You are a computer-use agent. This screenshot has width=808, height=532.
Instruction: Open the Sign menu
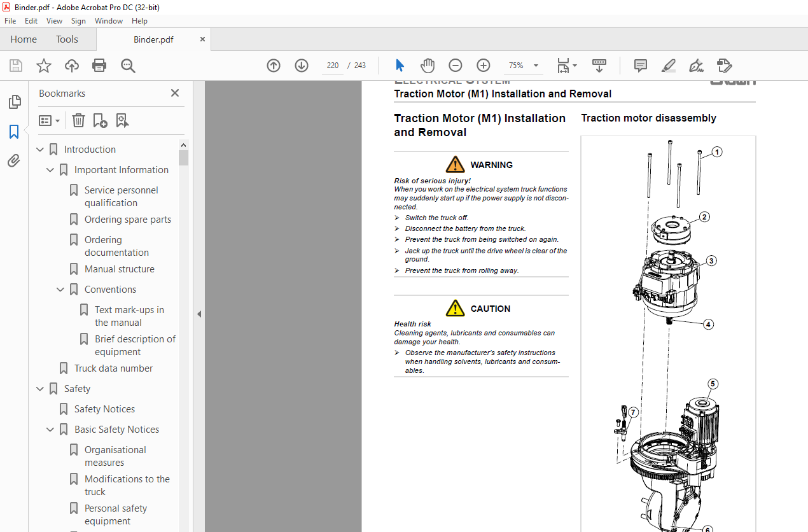click(x=78, y=21)
